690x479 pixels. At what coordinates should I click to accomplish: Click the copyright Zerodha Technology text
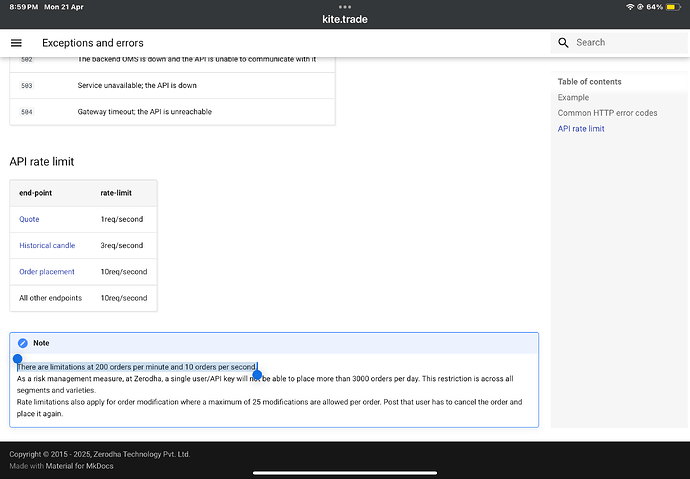click(99, 454)
